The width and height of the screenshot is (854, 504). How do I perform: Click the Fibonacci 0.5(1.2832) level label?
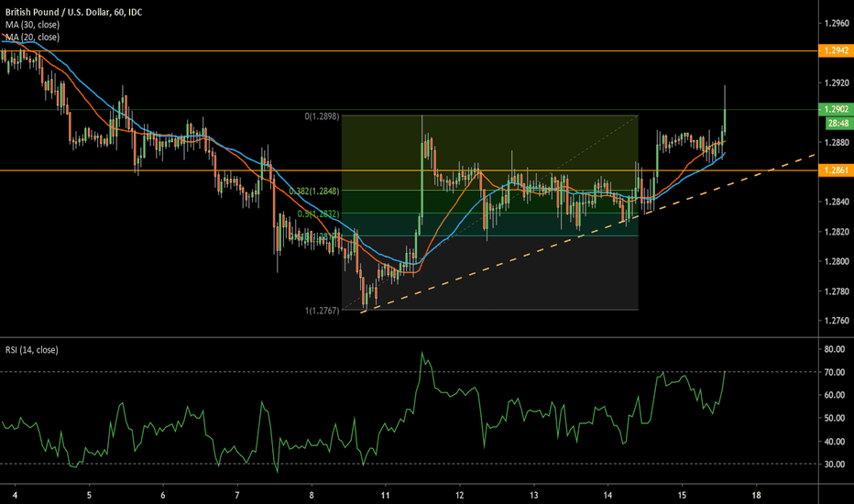pos(316,214)
